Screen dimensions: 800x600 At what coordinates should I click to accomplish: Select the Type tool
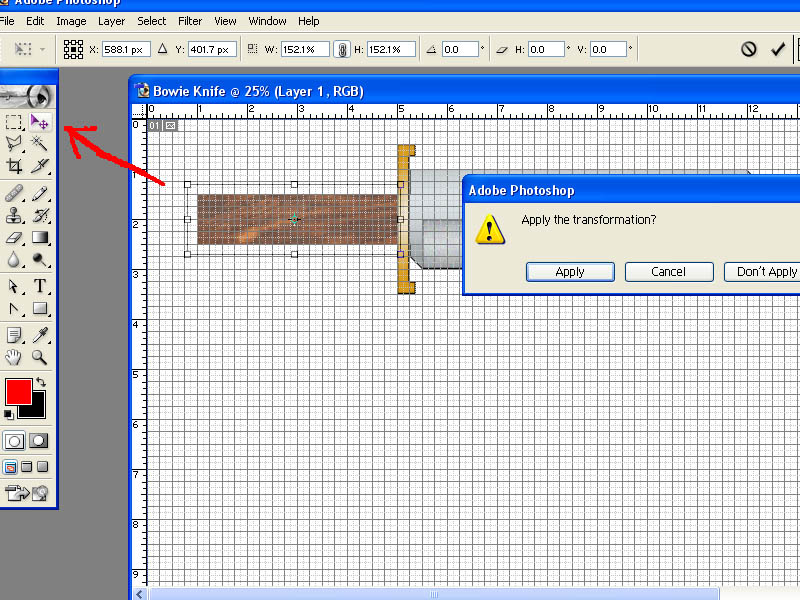[39, 286]
